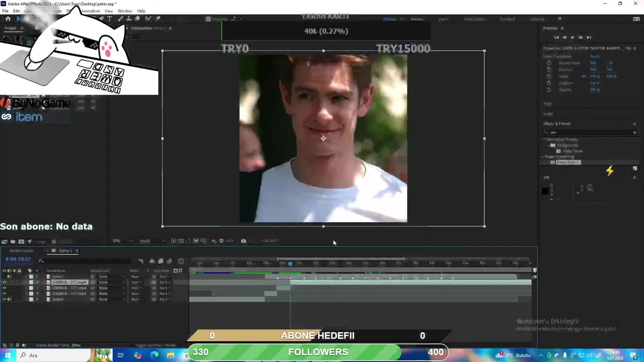Select the Clone Stamp tool
644x362 pixels.
pos(129,19)
